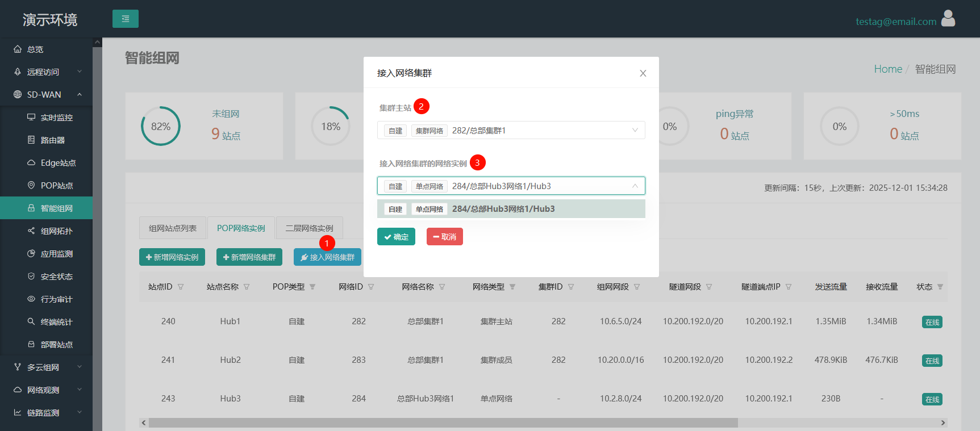Click the horizontal scrollbar right arrow
980x431 pixels.
943,422
